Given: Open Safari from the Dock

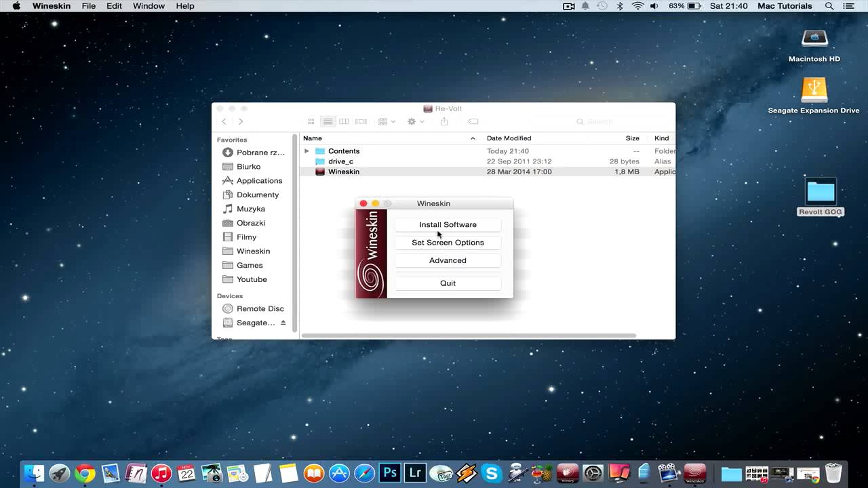Looking at the screenshot, I should point(365,473).
